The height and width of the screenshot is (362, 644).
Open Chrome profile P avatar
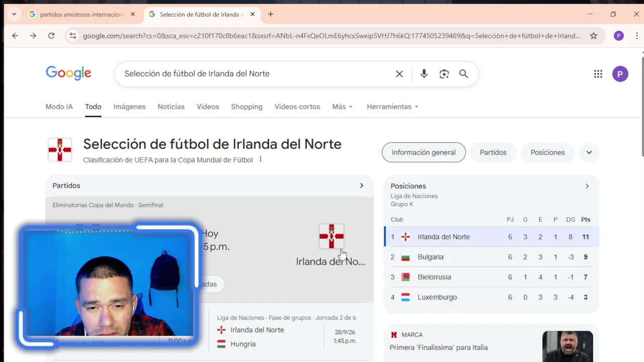coord(619,36)
